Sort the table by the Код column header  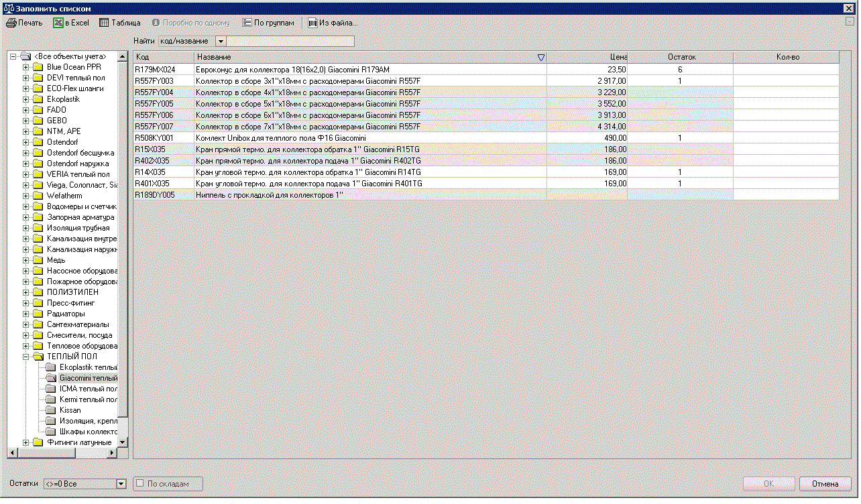(164, 58)
